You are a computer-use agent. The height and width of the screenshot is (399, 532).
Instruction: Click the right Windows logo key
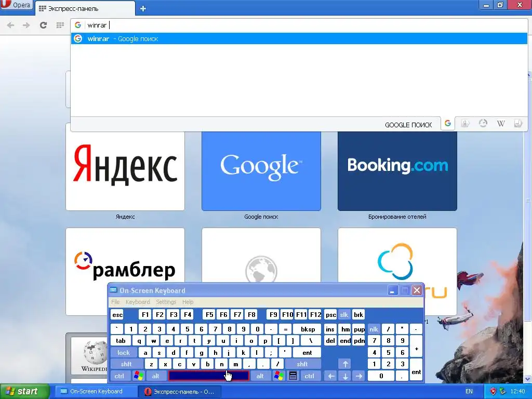(279, 376)
